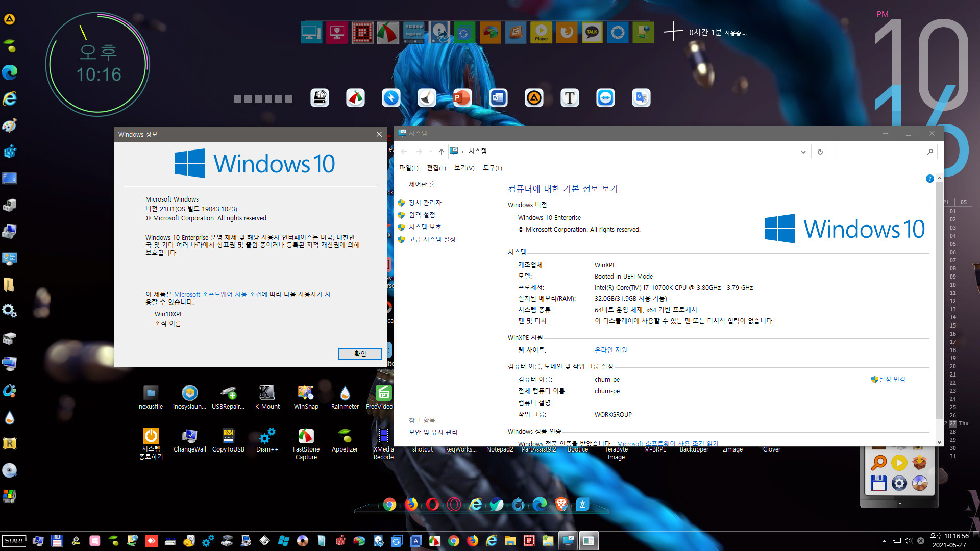The image size is (980, 551).
Task: Open the nexusfile desktop shortcut
Action: pyautogui.click(x=151, y=397)
